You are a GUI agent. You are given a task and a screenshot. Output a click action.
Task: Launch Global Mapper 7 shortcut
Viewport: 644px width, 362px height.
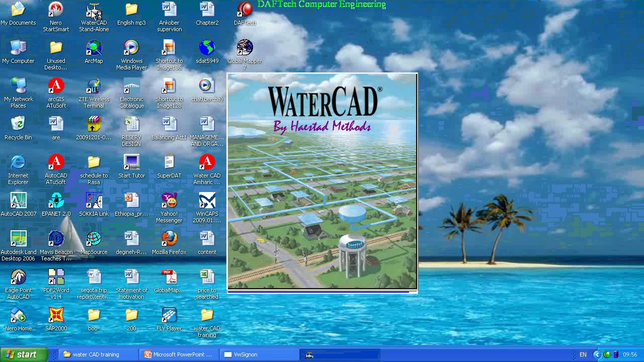pyautogui.click(x=245, y=48)
